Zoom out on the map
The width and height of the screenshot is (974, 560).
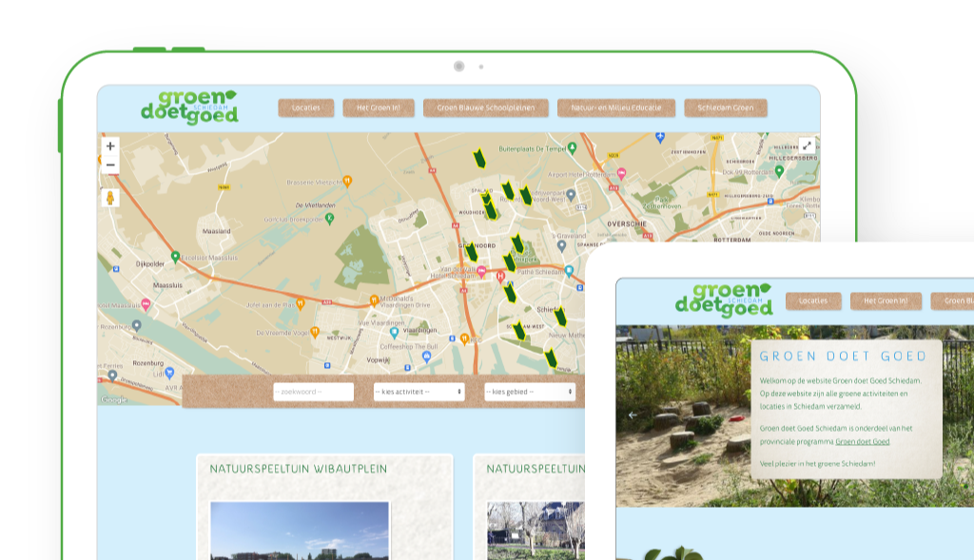[x=110, y=165]
